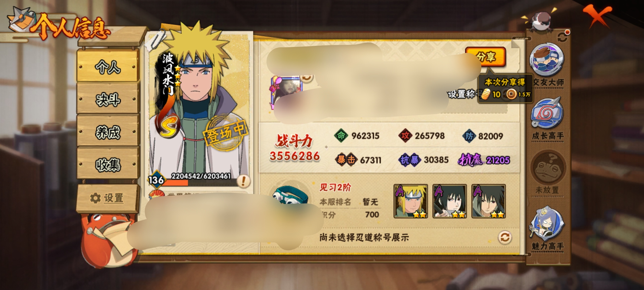Select the middle Sasuke ninja thumbnail
Viewport: 644px width, 290px height.
coord(449,201)
